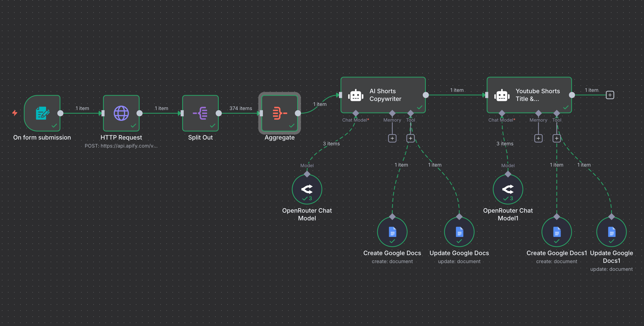Viewport: 644px width, 326px height.
Task: Open the OpenRouter Chat Model node
Action: (307, 189)
